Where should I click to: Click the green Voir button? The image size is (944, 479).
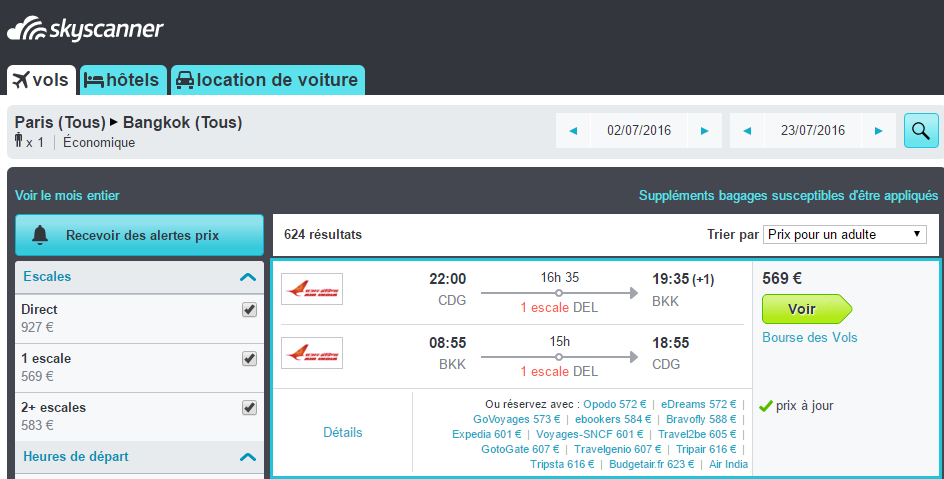pos(807,309)
